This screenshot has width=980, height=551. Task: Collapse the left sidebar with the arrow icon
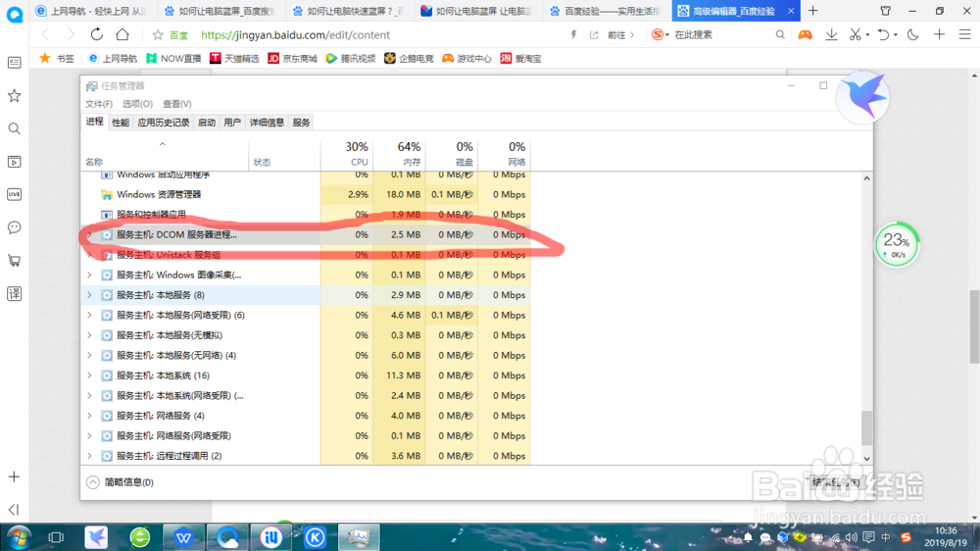tap(14, 510)
